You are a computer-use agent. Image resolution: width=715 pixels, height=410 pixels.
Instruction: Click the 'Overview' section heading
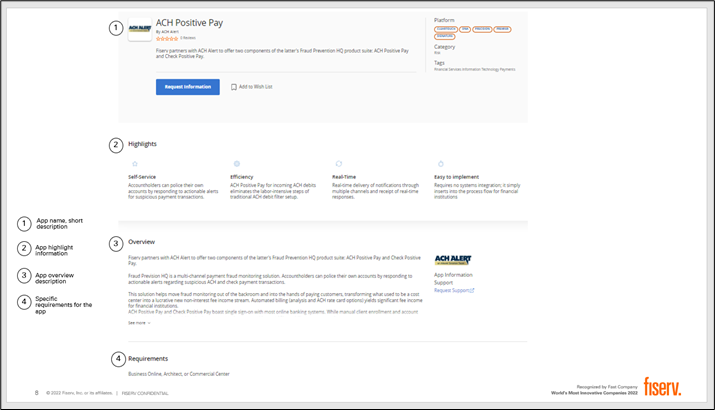click(141, 242)
